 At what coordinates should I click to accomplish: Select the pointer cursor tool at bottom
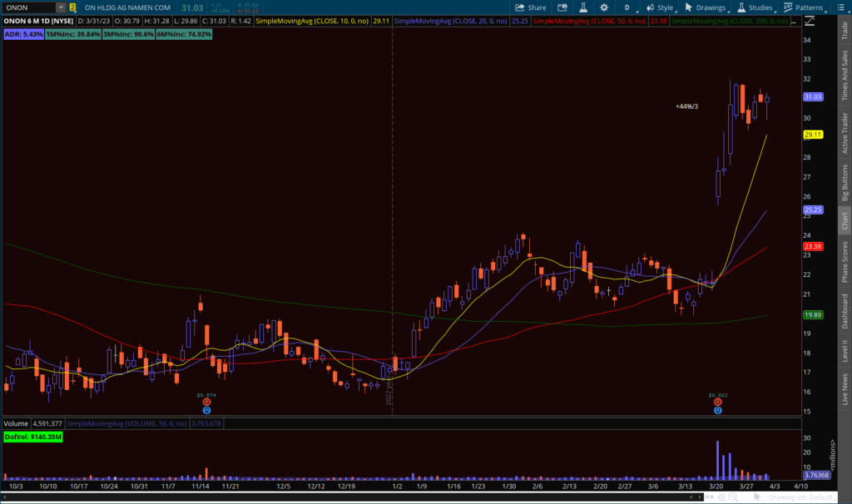tap(756, 497)
